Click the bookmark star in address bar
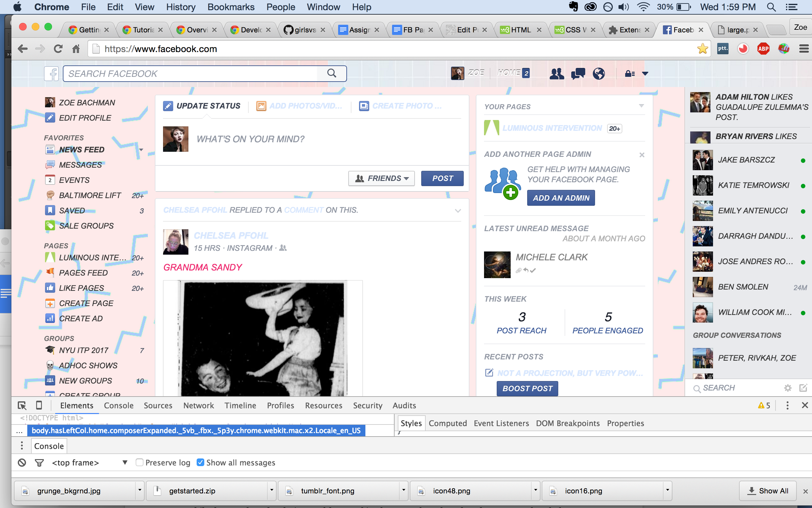 (702, 49)
